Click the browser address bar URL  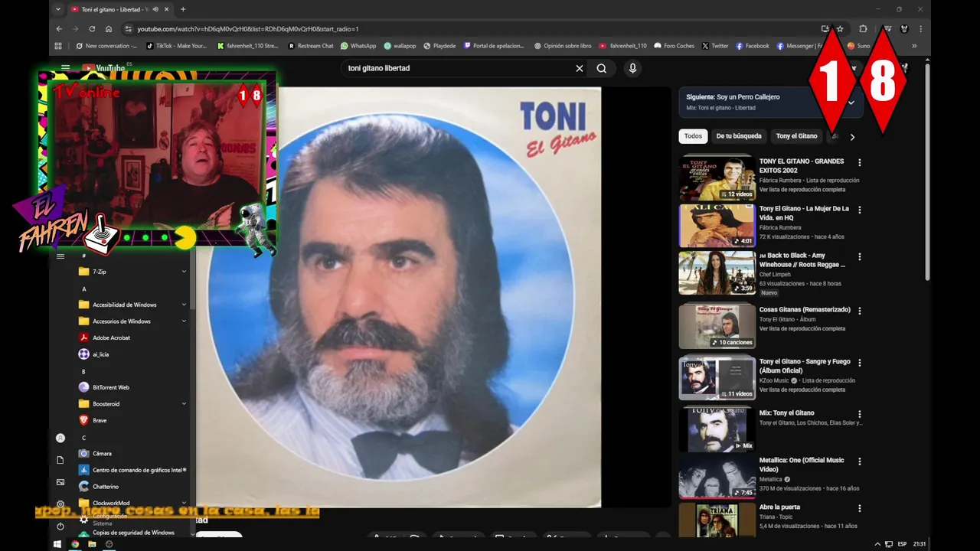click(x=248, y=28)
